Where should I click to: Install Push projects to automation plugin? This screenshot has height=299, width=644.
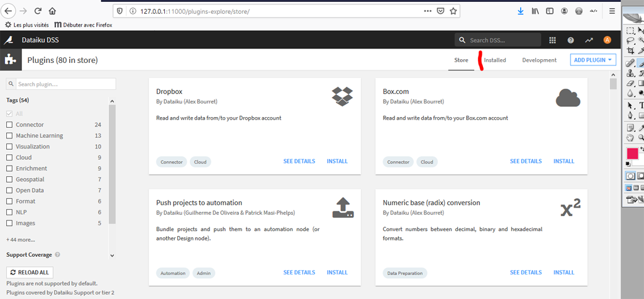[x=337, y=273]
